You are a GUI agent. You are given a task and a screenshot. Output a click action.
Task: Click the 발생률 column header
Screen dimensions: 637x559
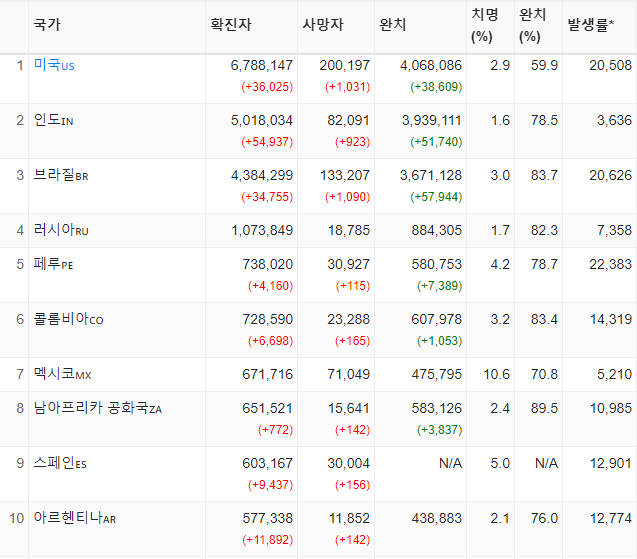590,25
